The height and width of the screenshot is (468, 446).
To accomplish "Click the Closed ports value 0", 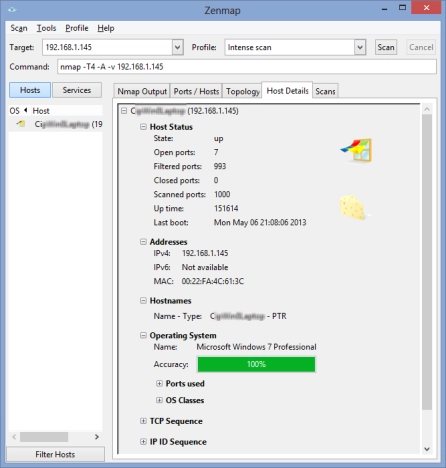I will pyautogui.click(x=216, y=180).
